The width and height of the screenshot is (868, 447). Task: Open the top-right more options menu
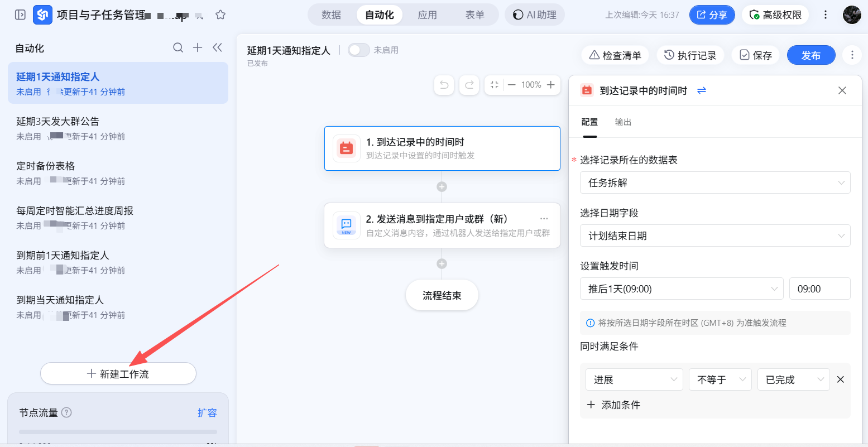point(826,15)
